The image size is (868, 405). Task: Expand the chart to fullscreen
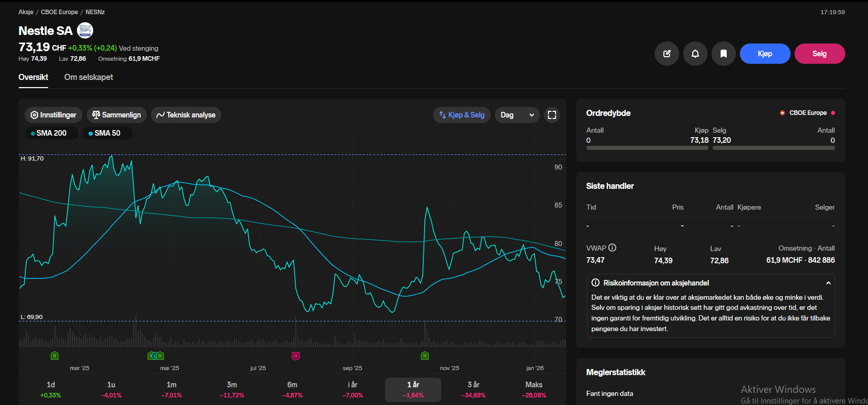click(552, 115)
